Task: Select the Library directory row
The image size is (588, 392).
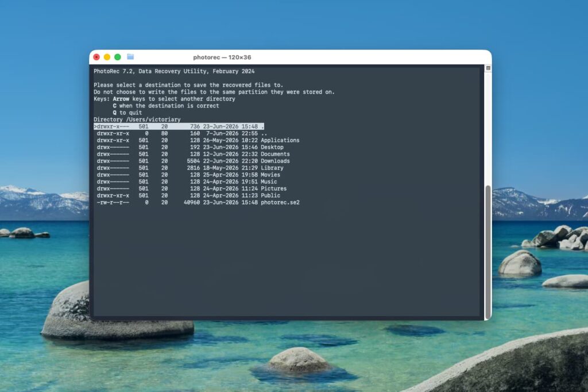Action: (x=190, y=168)
